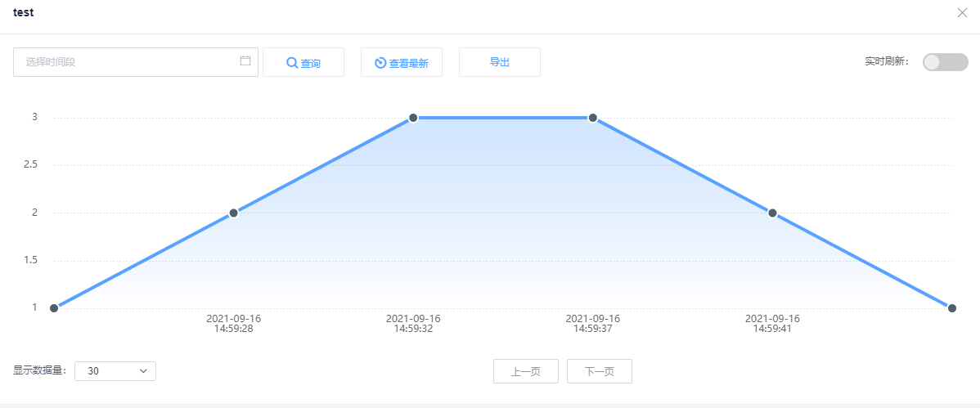The image size is (980, 408).
Task: Click the magnifier icon on 查询 button
Action: click(292, 63)
